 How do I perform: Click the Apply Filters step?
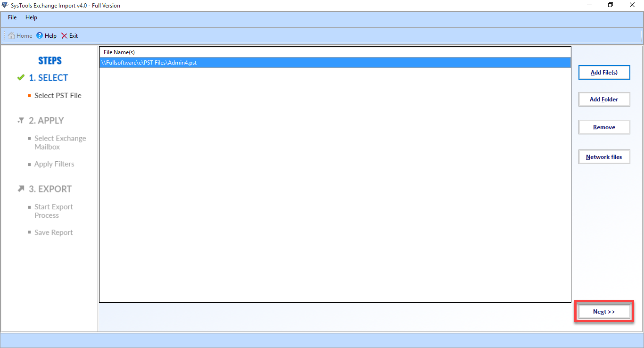tap(54, 164)
